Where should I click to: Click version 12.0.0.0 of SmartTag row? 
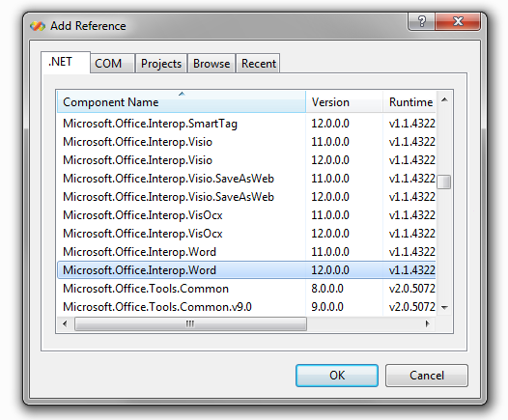[330, 124]
